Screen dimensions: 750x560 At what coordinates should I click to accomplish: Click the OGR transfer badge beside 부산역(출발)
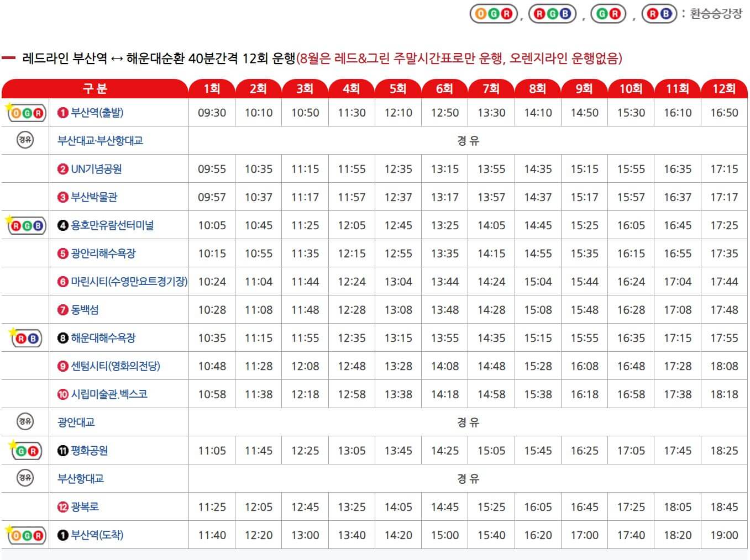coord(25,113)
